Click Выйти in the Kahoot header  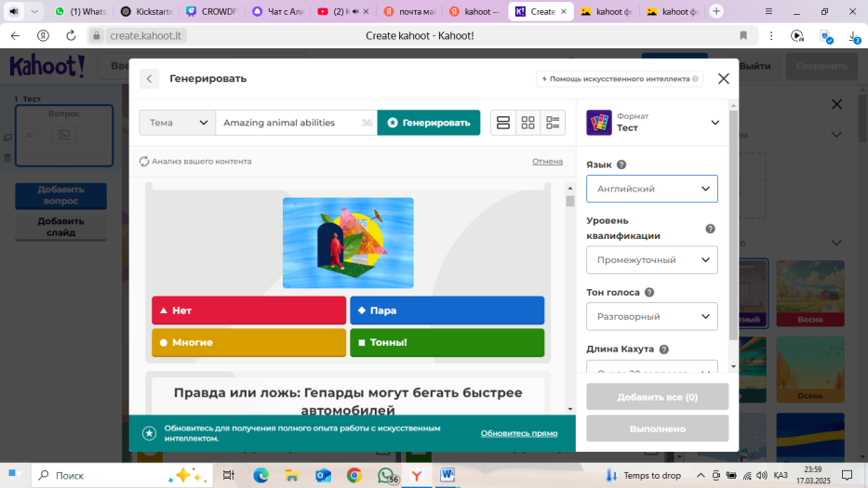(755, 66)
